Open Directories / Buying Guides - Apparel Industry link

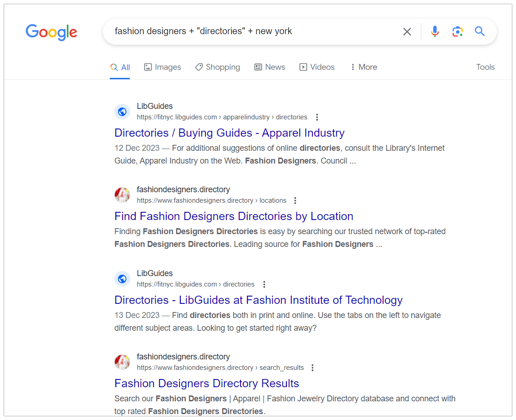tap(229, 133)
